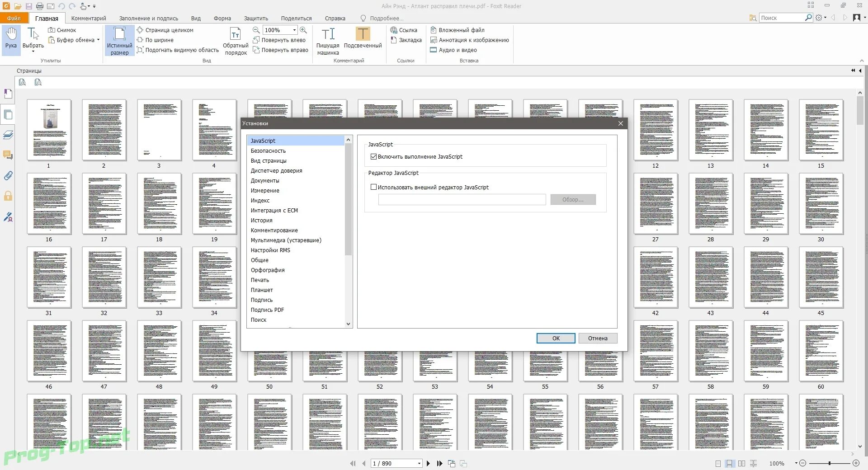
Task: Select Безопасность in the settings list
Action: coord(296,150)
